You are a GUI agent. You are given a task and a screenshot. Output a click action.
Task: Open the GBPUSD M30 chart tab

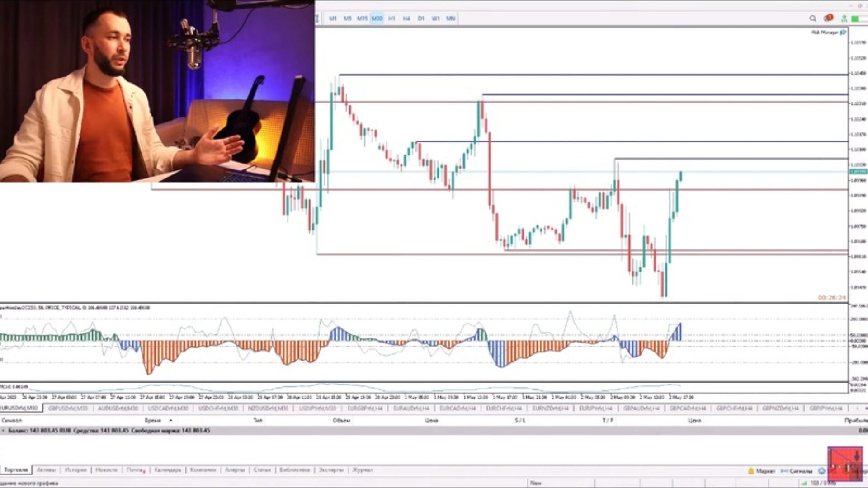pyautogui.click(x=68, y=408)
